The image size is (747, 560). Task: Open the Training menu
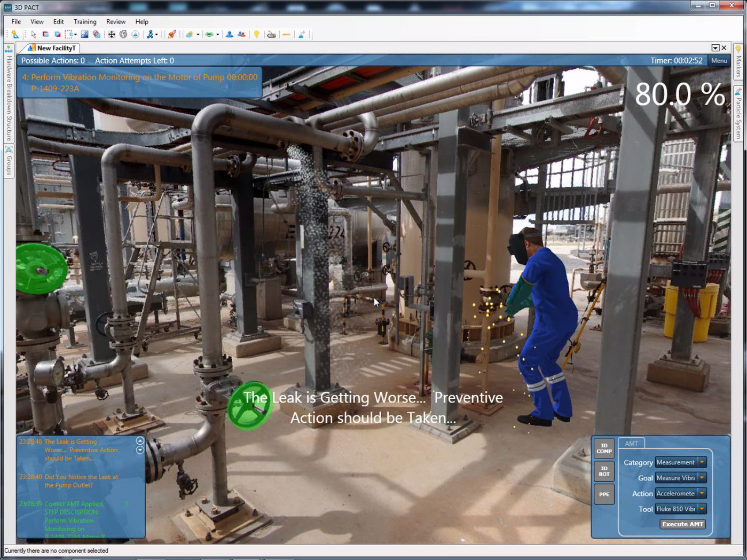pyautogui.click(x=85, y=22)
